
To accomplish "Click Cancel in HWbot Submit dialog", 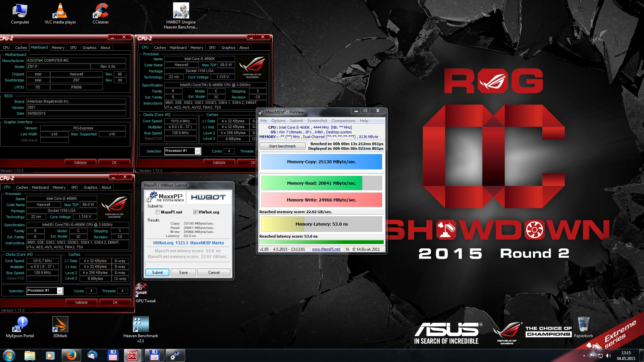I will pyautogui.click(x=214, y=273).
